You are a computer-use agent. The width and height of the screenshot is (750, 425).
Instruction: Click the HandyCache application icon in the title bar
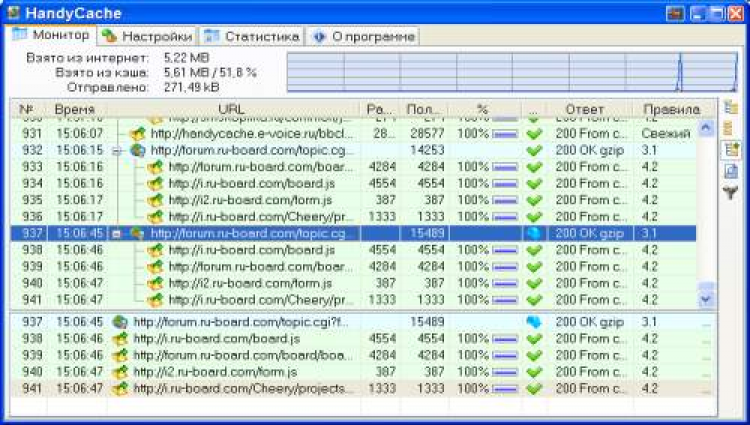(x=14, y=12)
